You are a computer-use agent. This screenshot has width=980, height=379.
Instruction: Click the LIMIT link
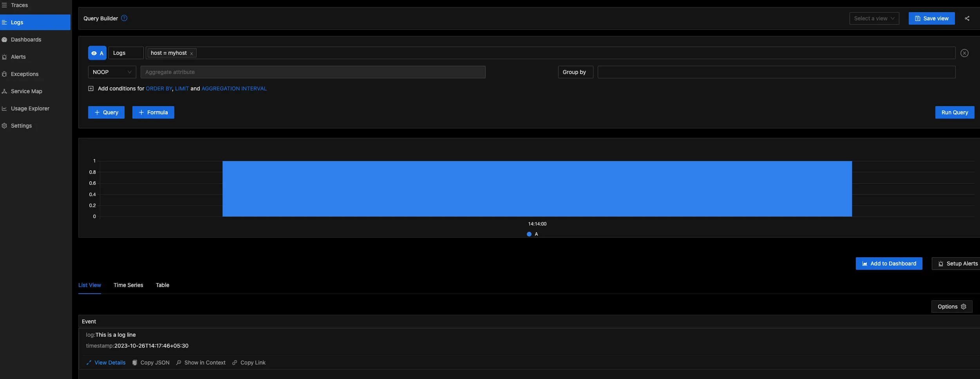coord(182,88)
